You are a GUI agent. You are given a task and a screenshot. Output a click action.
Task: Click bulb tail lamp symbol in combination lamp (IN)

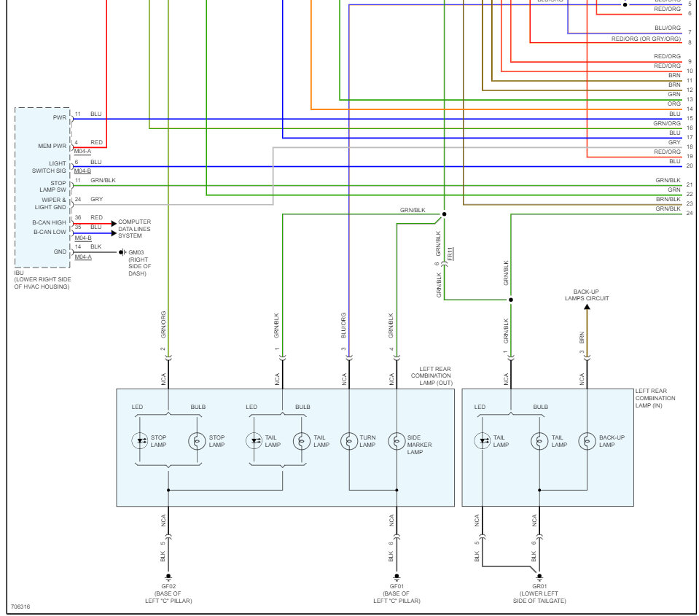(539, 441)
